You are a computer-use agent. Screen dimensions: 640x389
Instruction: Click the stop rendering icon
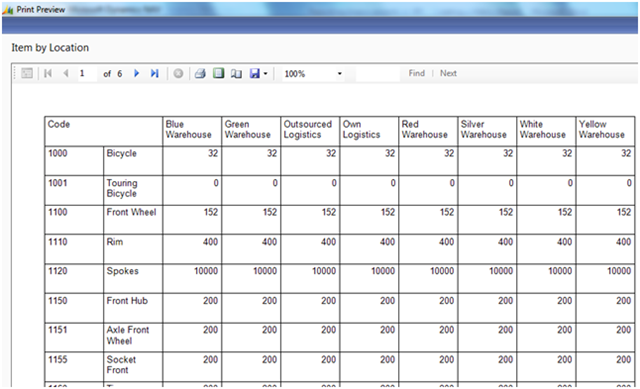pyautogui.click(x=178, y=73)
